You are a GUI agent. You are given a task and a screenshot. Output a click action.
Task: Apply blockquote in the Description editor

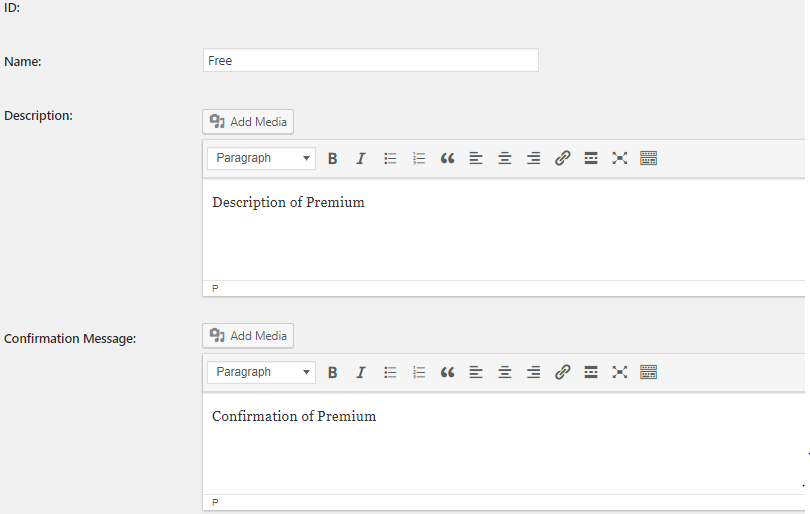447,158
